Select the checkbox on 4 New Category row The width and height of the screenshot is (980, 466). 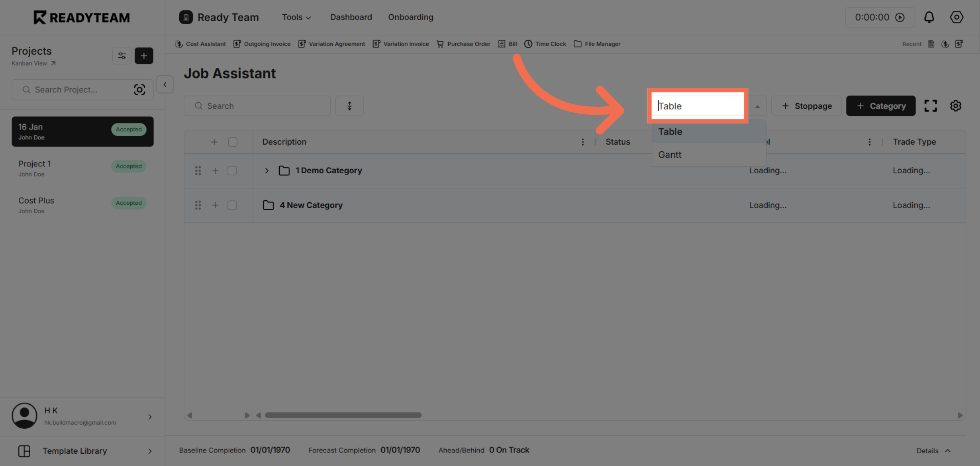(x=232, y=205)
